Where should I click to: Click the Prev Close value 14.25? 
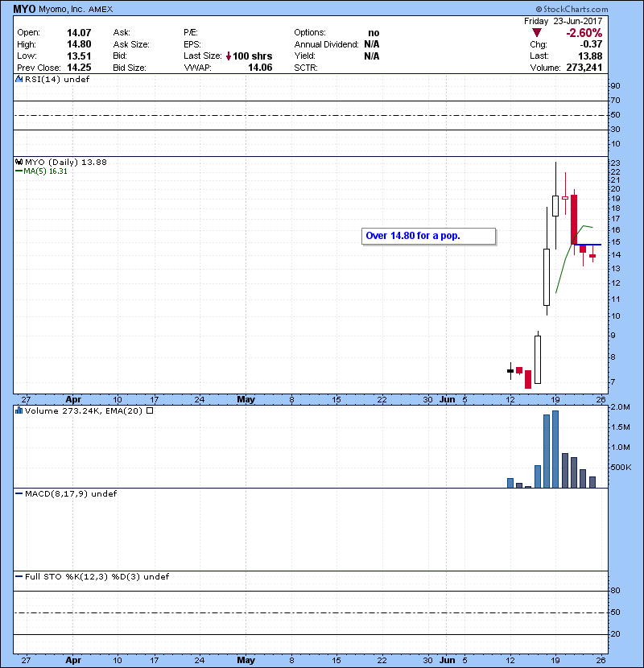(x=79, y=68)
